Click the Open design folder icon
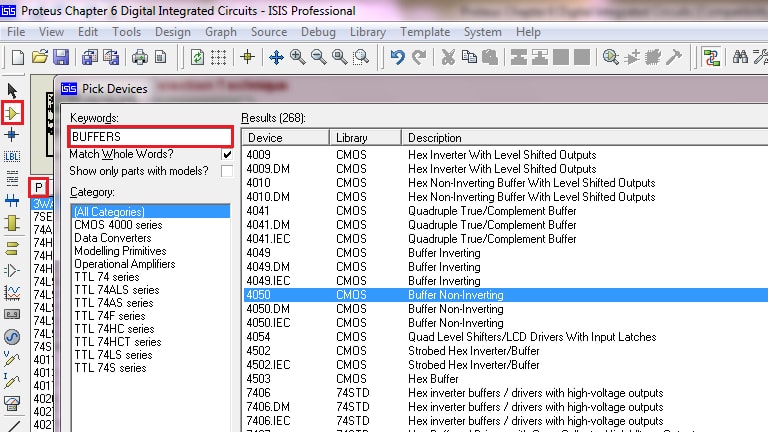This screenshot has width=768, height=432. pyautogui.click(x=41, y=57)
